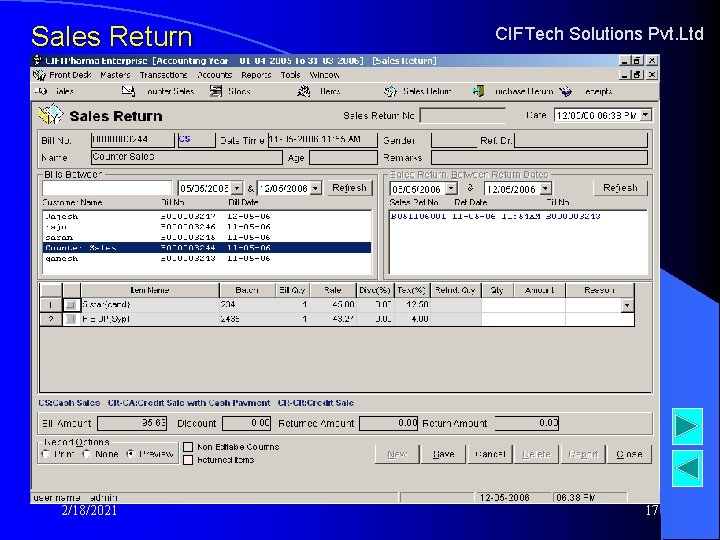Click the Report button

583,454
